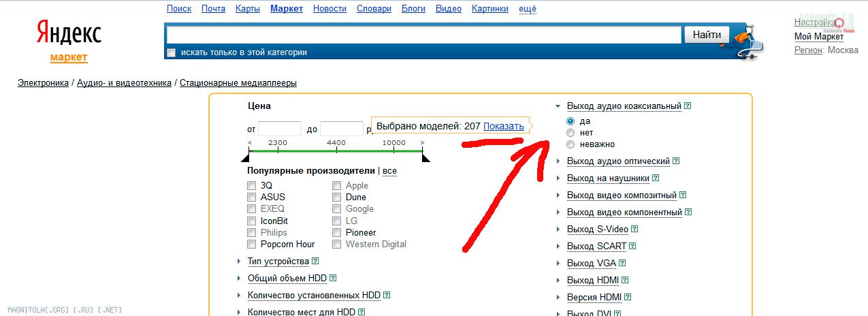This screenshot has height=316, width=868.
Task: Open help icon next to Количество установленных HDD
Action: [x=387, y=295]
